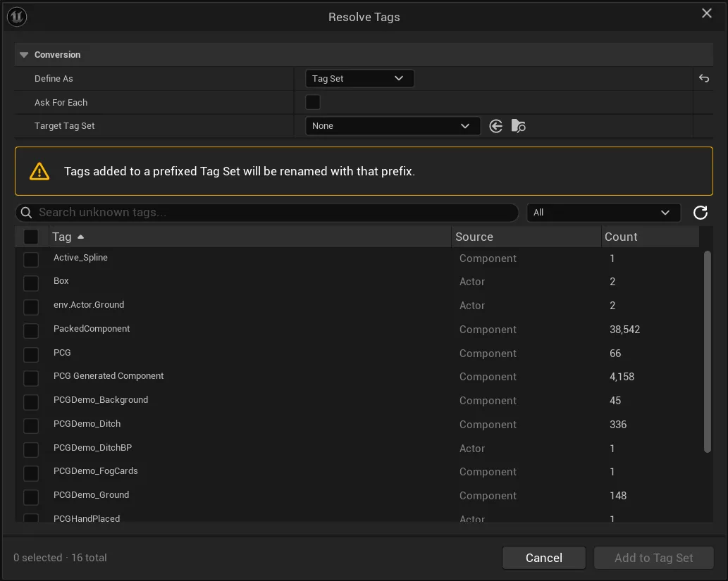
Task: Click the count value 336
Action: (x=618, y=425)
